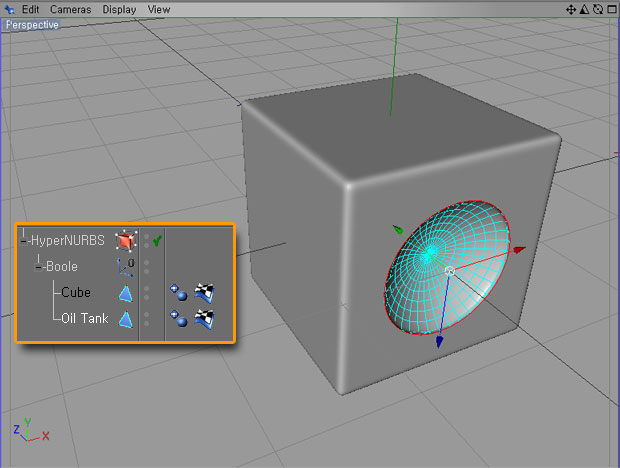This screenshot has width=620, height=468.
Task: Click the HyperNURBS red cube icon
Action: (x=126, y=240)
